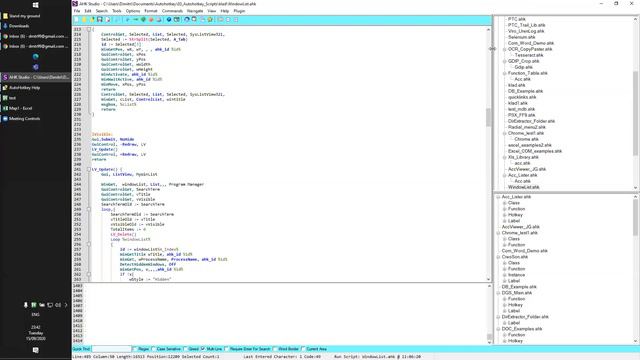Click the blue circular refresh toolbar icon
The image size is (640, 360).
(x=187, y=20)
